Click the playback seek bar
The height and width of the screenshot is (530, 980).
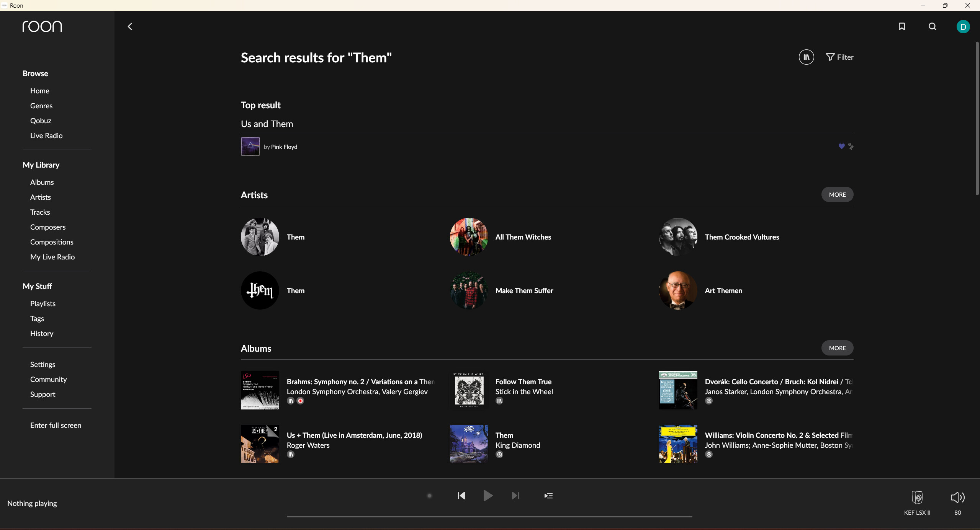[489, 516]
